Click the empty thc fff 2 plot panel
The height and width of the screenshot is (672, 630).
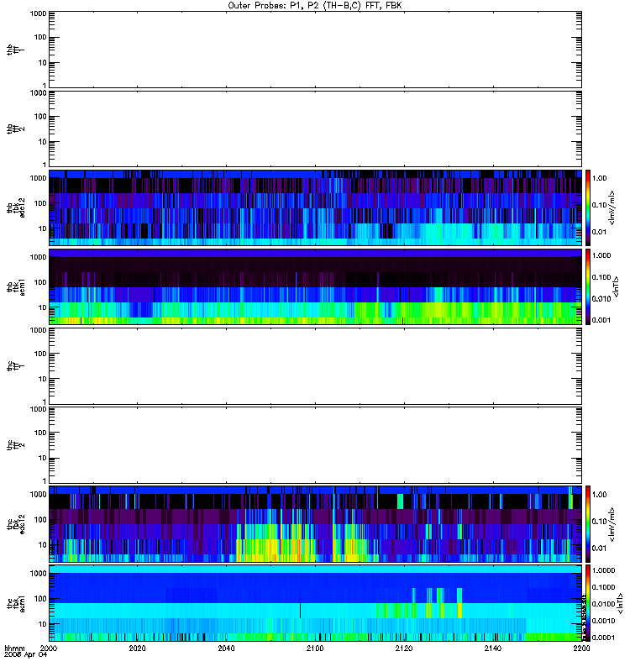315,445
